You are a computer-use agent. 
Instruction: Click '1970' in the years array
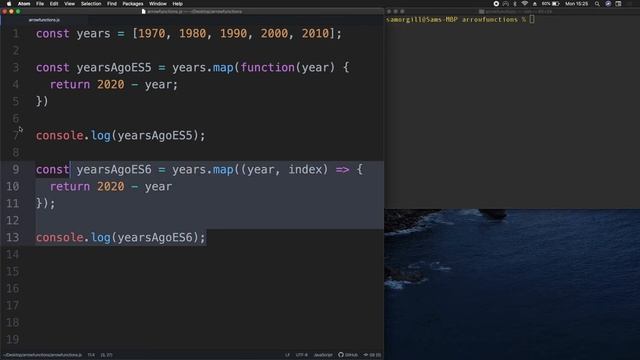click(x=152, y=33)
